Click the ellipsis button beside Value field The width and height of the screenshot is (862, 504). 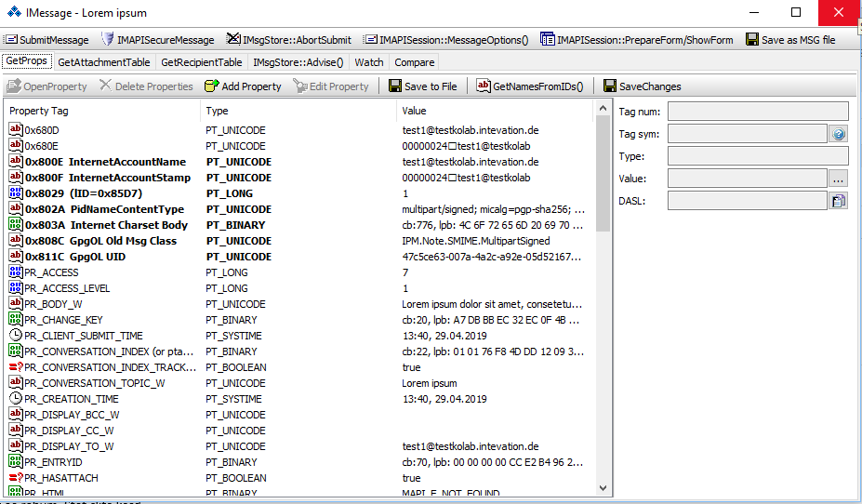click(838, 179)
